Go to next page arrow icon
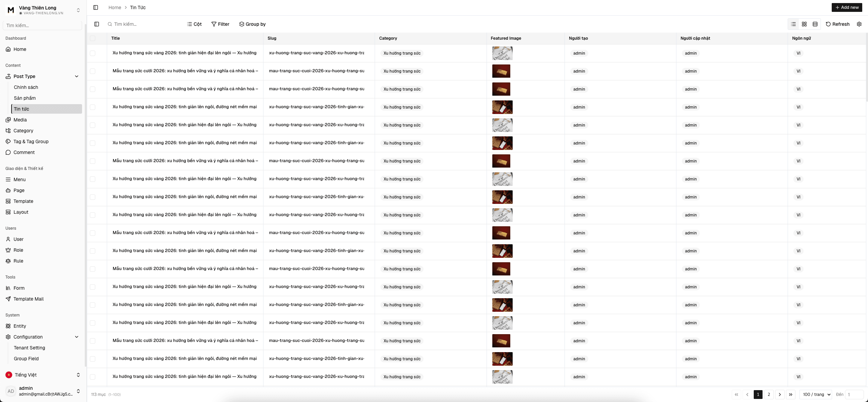The height and width of the screenshot is (402, 868). tap(780, 395)
